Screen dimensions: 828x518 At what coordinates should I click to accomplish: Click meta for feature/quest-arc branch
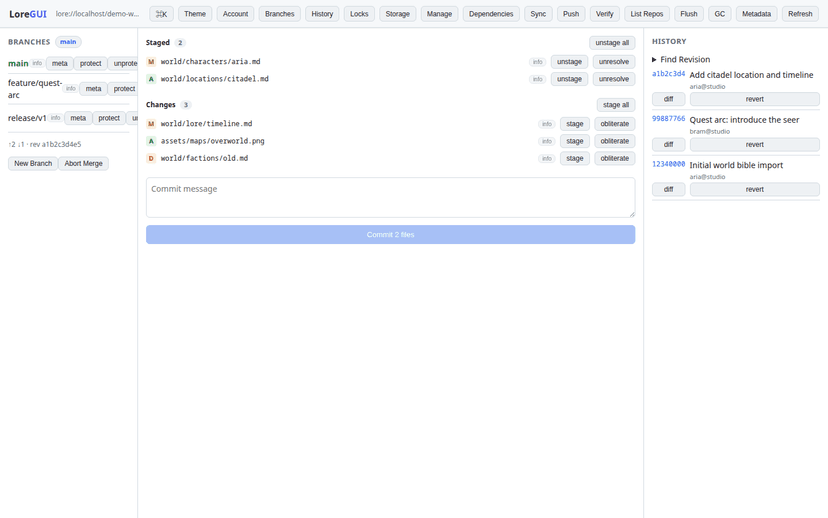93,89
